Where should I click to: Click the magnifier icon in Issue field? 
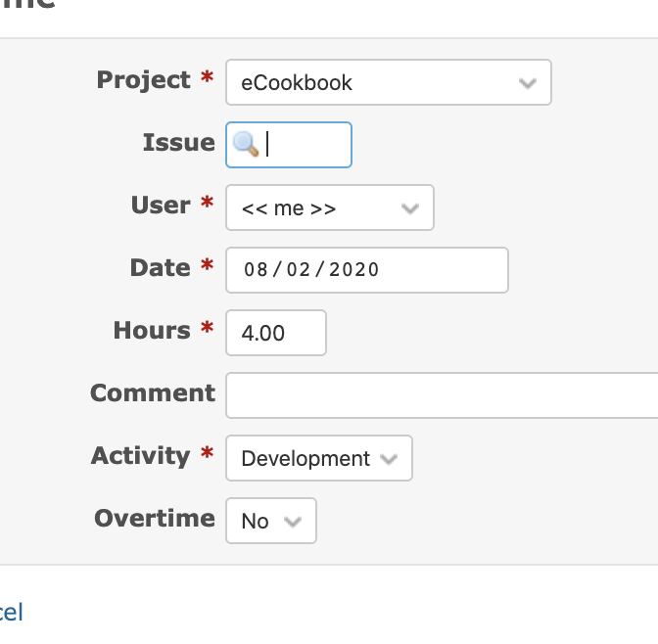(x=246, y=144)
